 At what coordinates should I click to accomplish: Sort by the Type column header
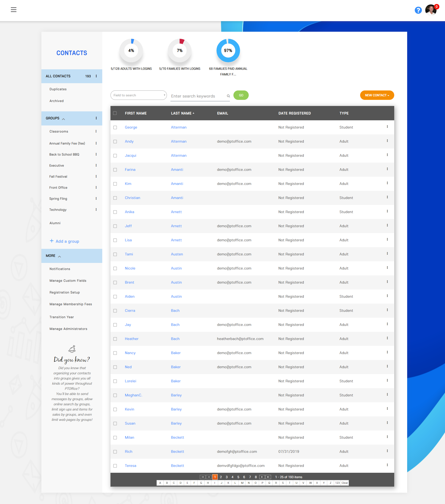[344, 113]
